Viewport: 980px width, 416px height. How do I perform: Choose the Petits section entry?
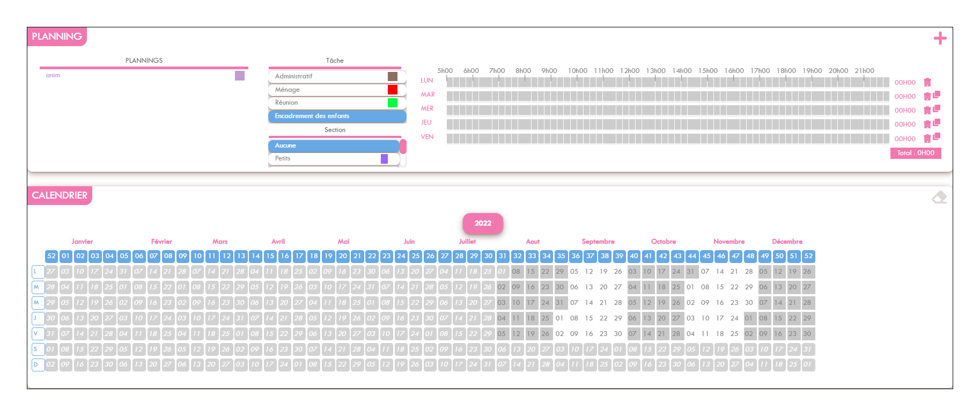[x=334, y=158]
